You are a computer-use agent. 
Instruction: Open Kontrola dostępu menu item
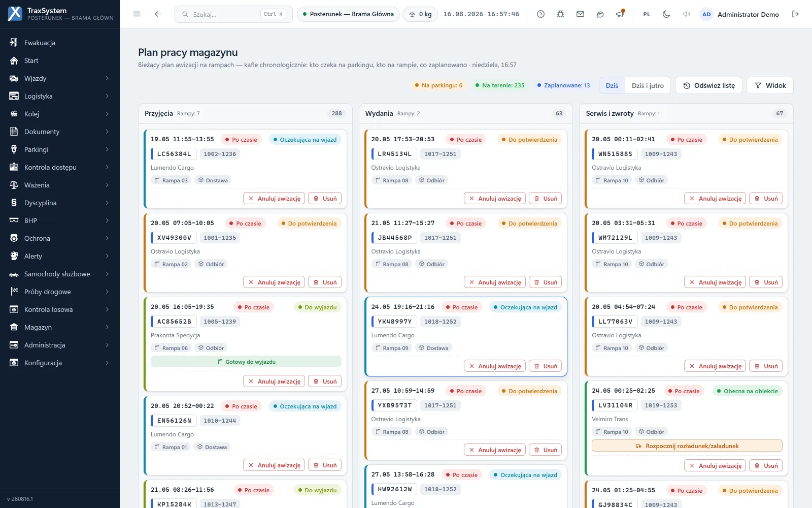[x=60, y=167]
